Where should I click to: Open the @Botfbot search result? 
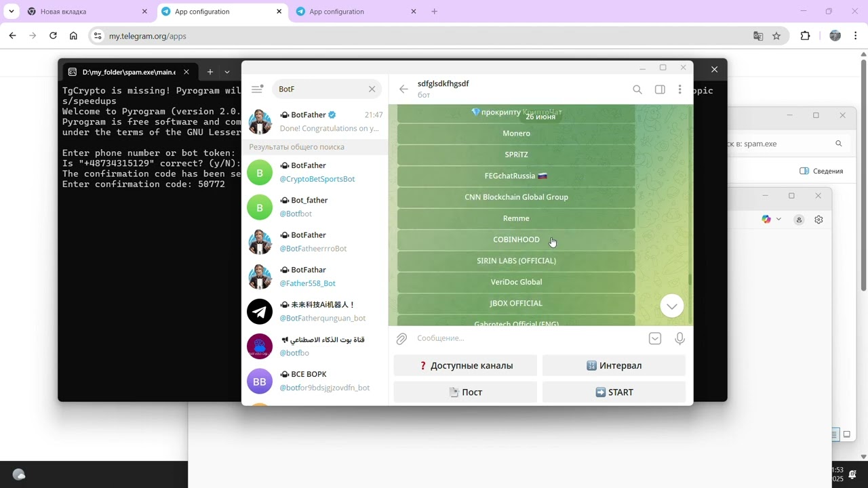[x=315, y=207]
